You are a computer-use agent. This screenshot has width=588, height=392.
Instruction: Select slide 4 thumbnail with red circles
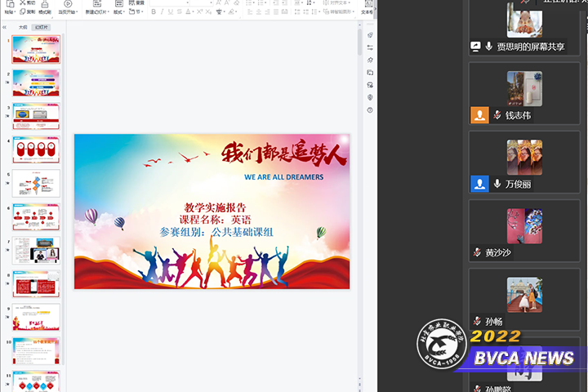pyautogui.click(x=36, y=149)
